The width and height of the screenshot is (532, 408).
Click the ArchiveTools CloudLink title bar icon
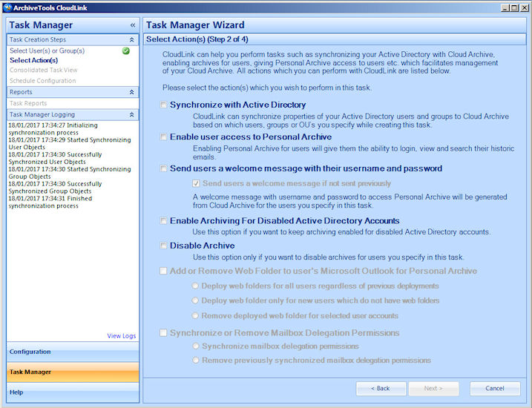[7, 7]
